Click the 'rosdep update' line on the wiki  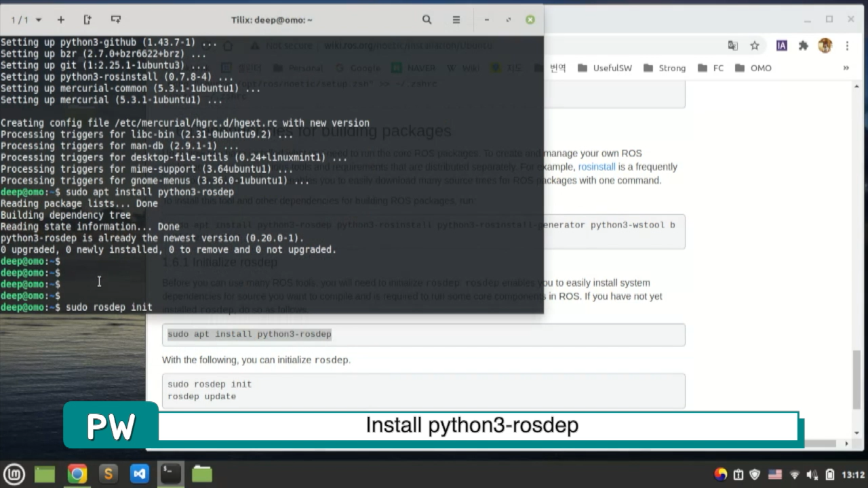[x=201, y=396]
